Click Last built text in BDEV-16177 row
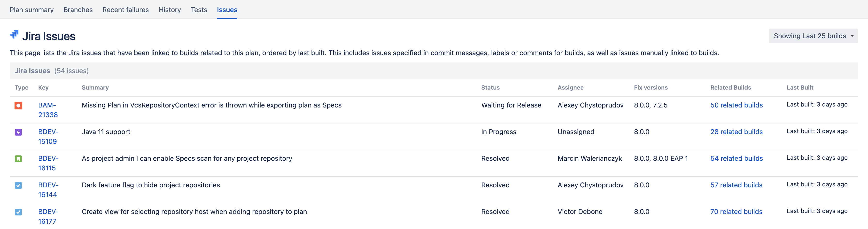 click(817, 211)
